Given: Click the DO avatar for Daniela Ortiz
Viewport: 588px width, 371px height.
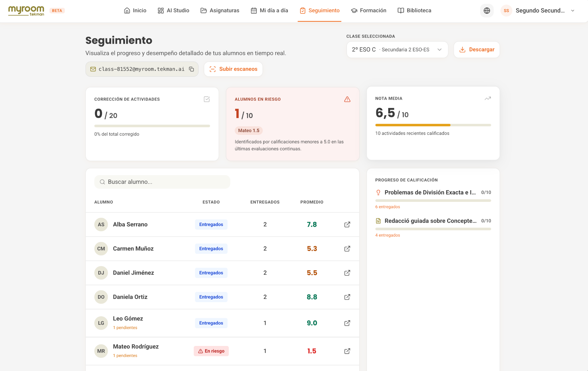Looking at the screenshot, I should point(101,297).
